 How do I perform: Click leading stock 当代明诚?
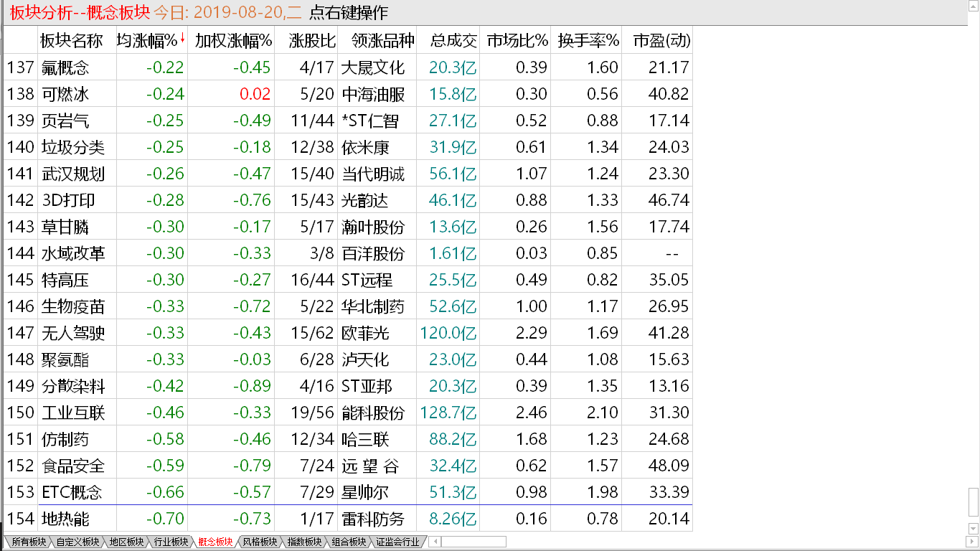[x=373, y=174]
